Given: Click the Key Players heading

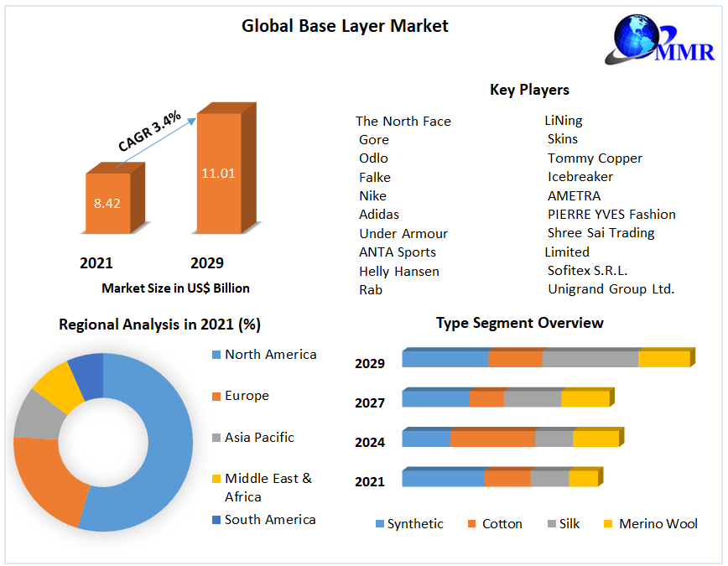Looking at the screenshot, I should point(529,90).
